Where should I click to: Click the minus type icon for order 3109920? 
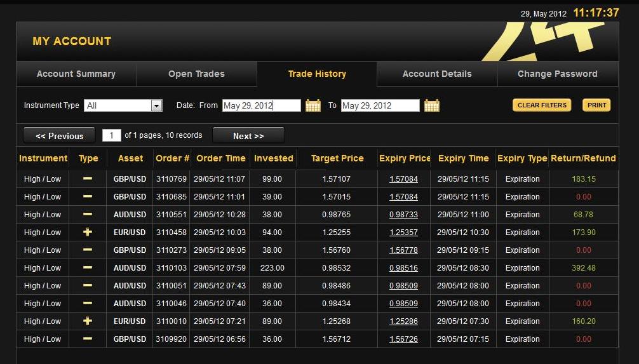[88, 339]
